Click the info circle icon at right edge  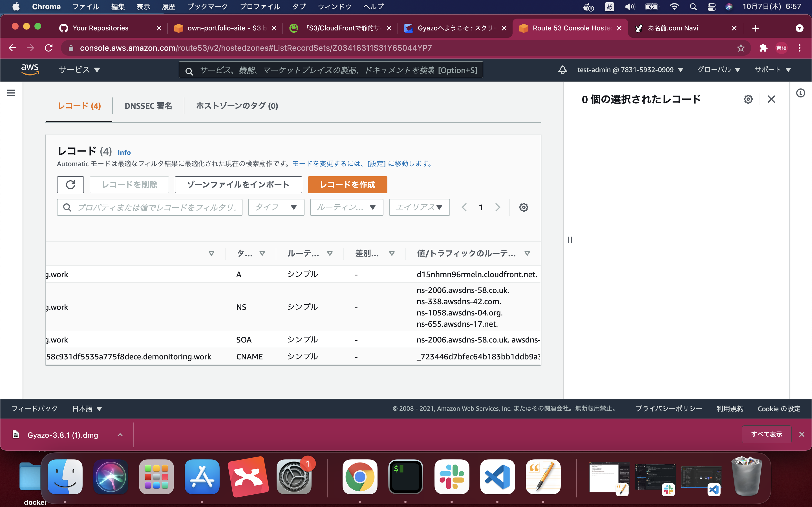click(x=801, y=93)
